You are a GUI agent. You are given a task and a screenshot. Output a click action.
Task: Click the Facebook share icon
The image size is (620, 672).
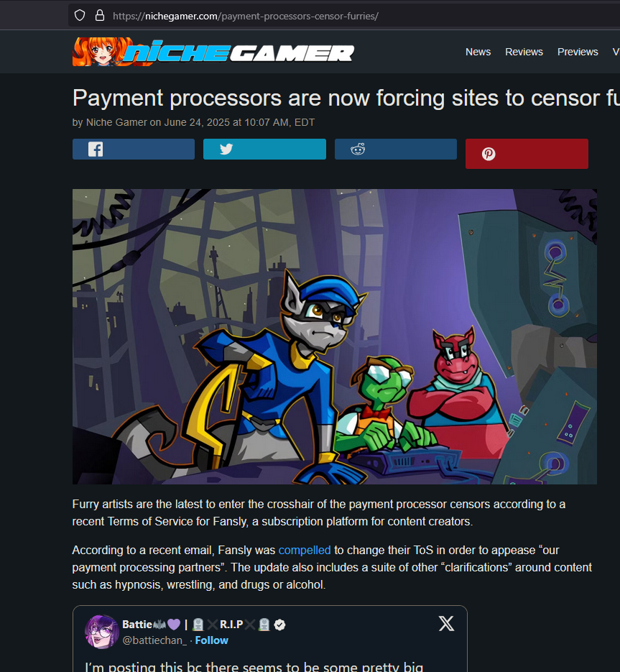coord(95,149)
